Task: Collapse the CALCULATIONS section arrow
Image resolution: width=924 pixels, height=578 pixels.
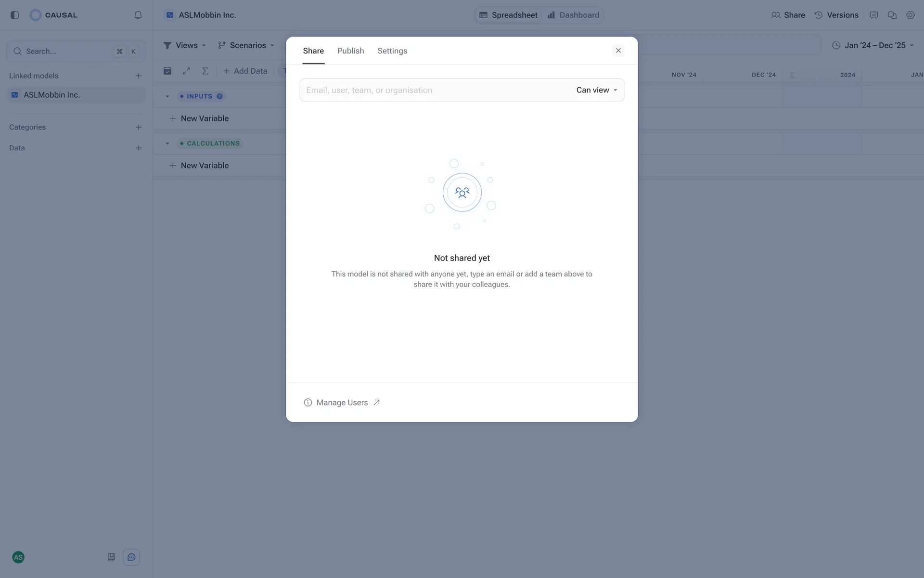Action: [167, 144]
